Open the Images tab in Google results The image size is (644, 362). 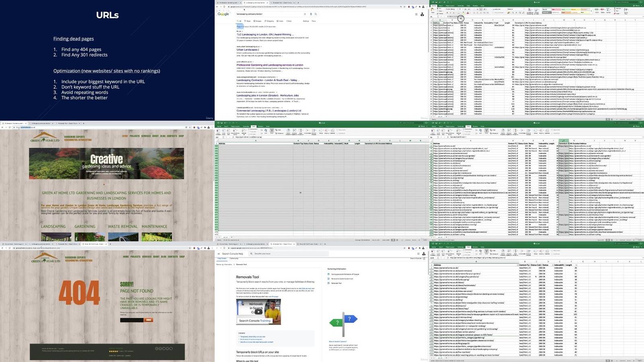(258, 21)
